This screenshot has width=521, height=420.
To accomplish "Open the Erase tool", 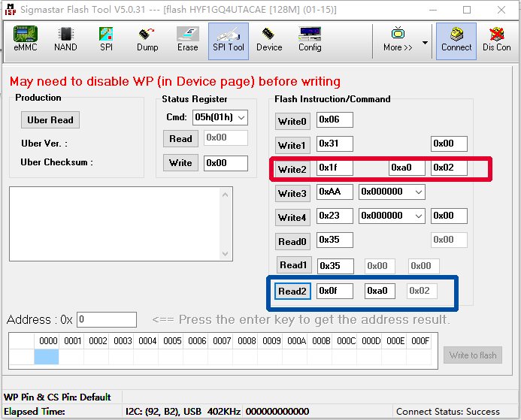I will pos(188,39).
